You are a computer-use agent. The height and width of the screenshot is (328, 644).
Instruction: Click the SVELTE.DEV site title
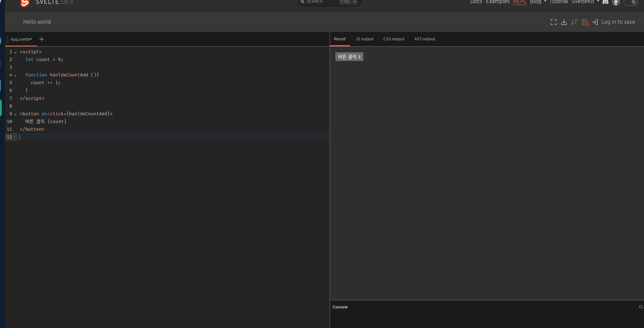point(55,2)
